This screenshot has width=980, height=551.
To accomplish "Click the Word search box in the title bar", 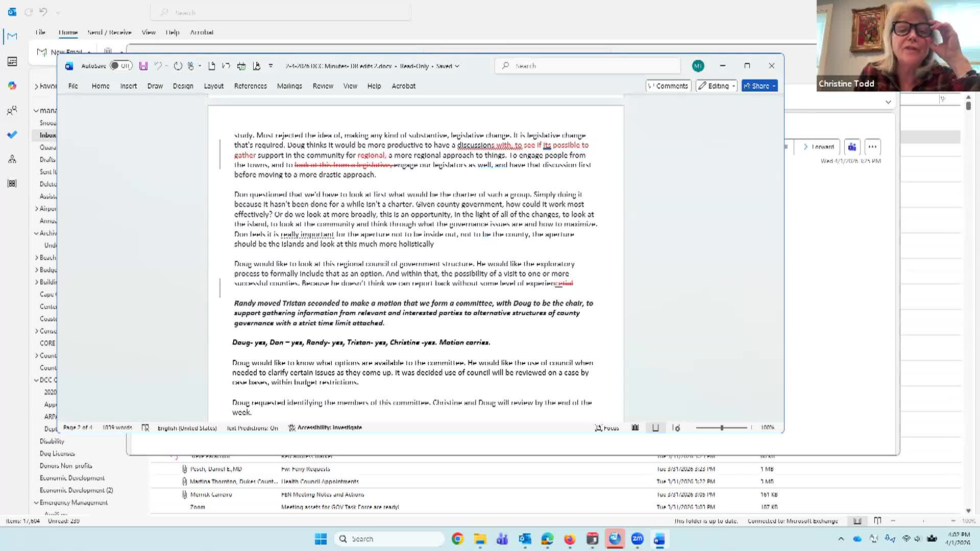I will (x=587, y=66).
